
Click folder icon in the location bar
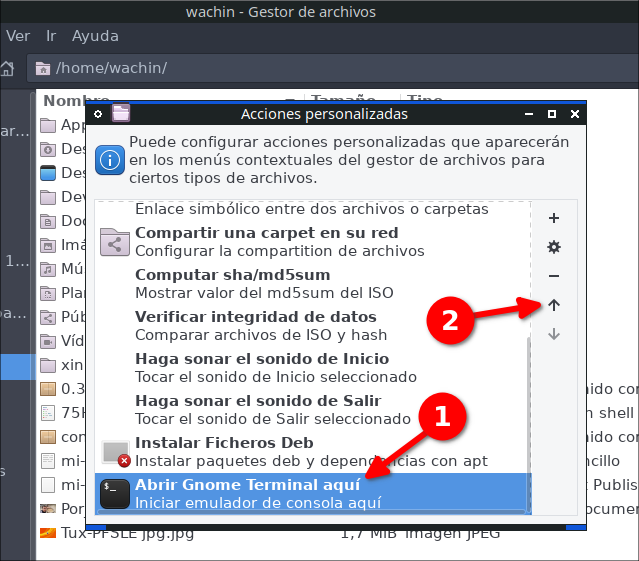[43, 68]
